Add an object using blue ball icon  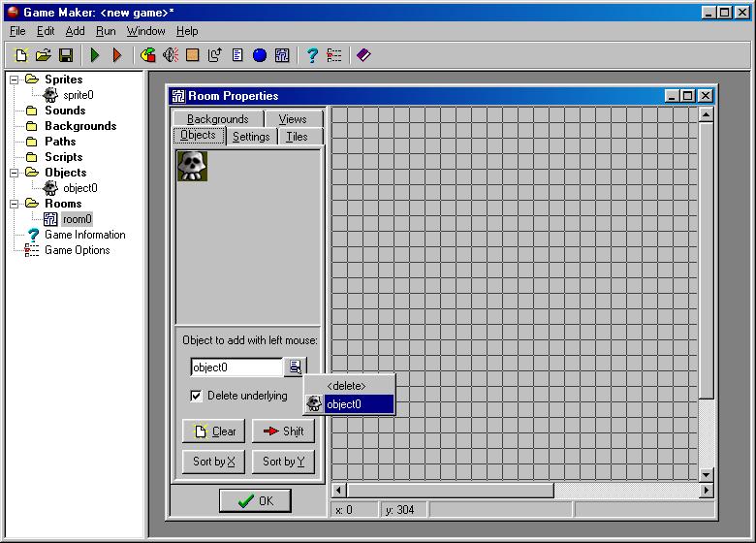(260, 55)
